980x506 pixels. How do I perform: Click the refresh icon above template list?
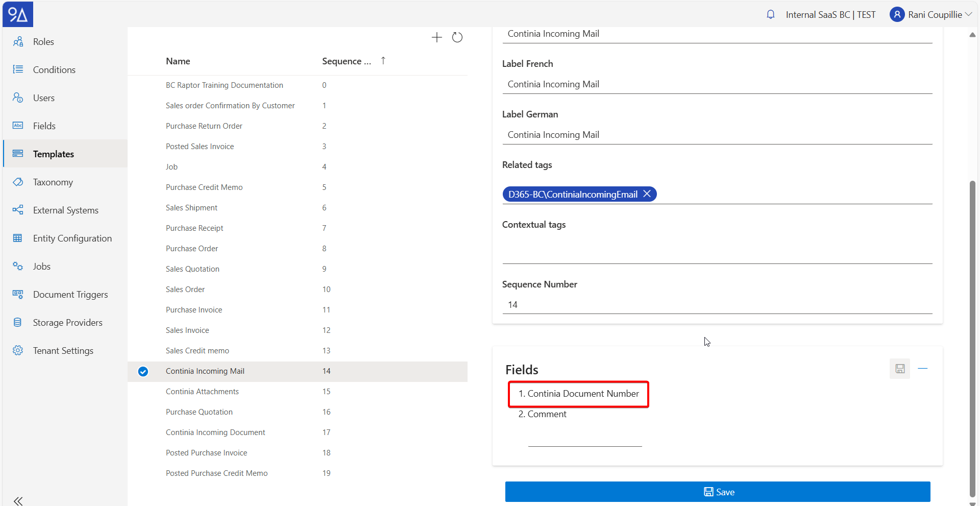click(457, 37)
